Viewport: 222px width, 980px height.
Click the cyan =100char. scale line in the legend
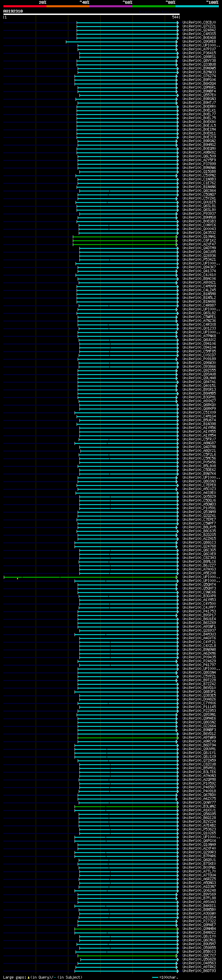(155, 977)
